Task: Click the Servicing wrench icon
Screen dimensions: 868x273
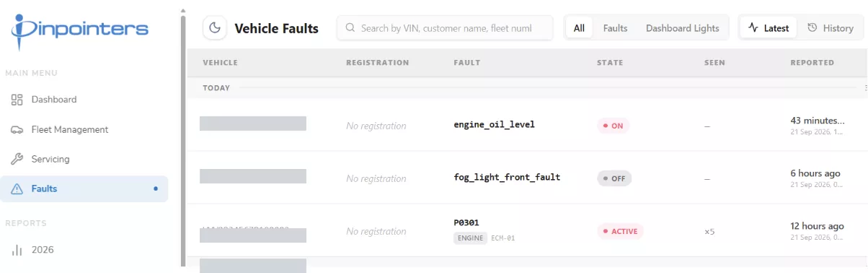Action: tap(17, 159)
